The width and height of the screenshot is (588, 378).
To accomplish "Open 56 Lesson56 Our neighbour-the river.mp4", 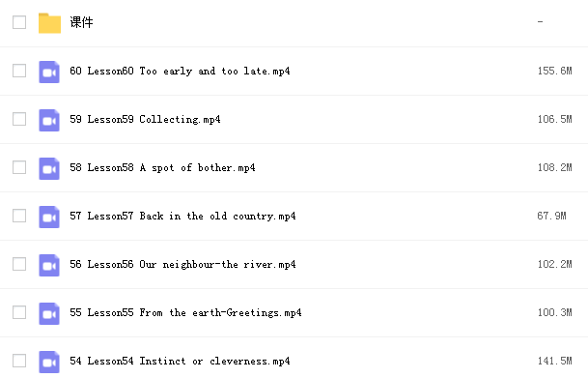I will click(182, 264).
